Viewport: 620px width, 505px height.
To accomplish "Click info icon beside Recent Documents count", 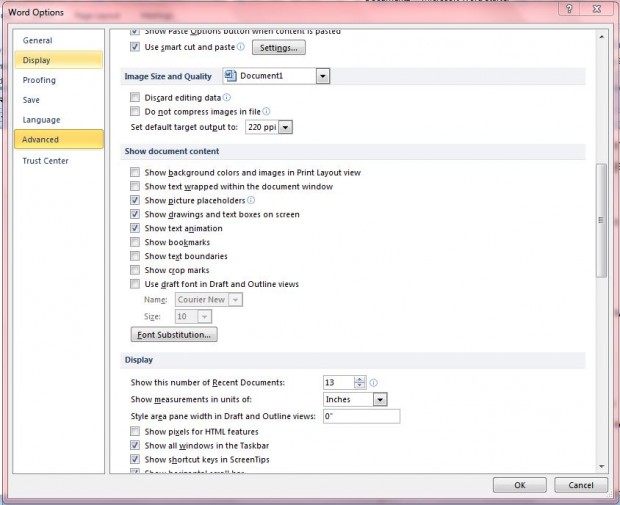I will (374, 382).
